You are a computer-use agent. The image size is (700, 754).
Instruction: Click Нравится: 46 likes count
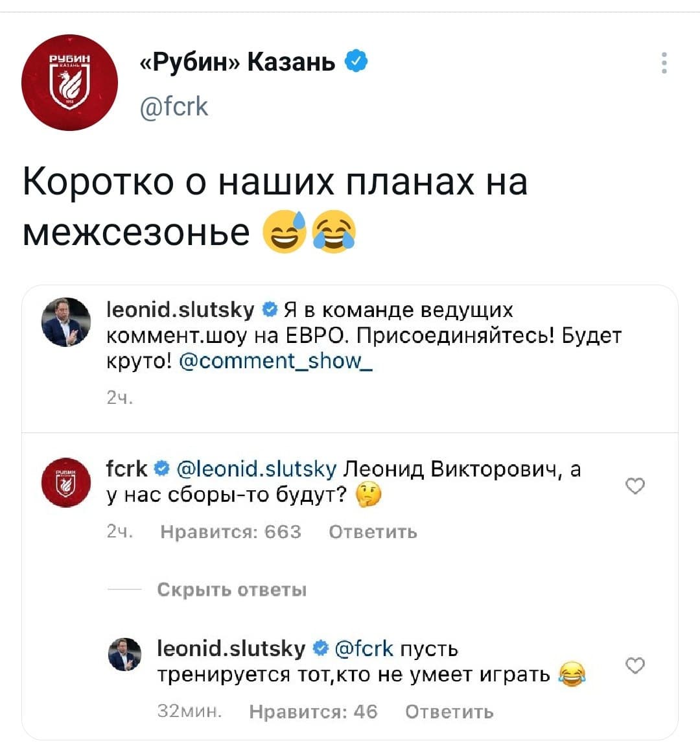pos(313,712)
